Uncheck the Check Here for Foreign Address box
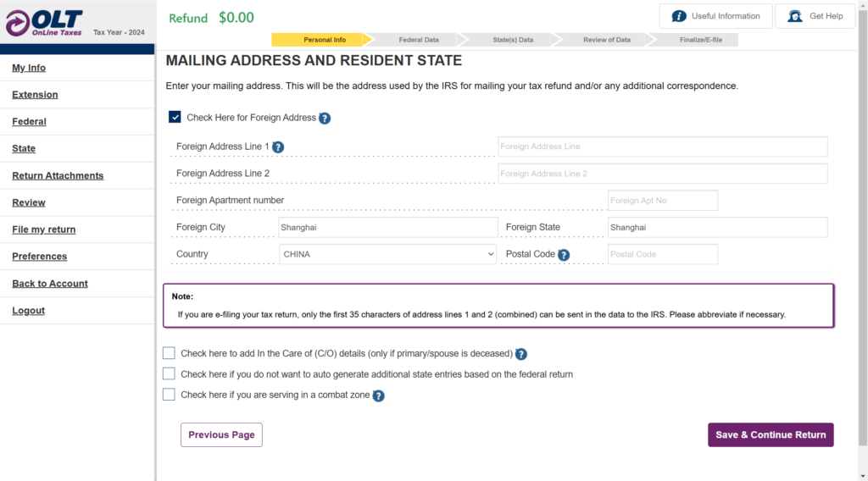868x481 pixels. 175,117
